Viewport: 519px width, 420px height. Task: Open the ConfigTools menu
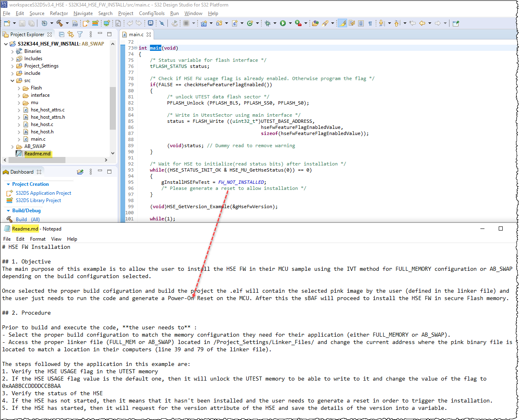pos(152,13)
